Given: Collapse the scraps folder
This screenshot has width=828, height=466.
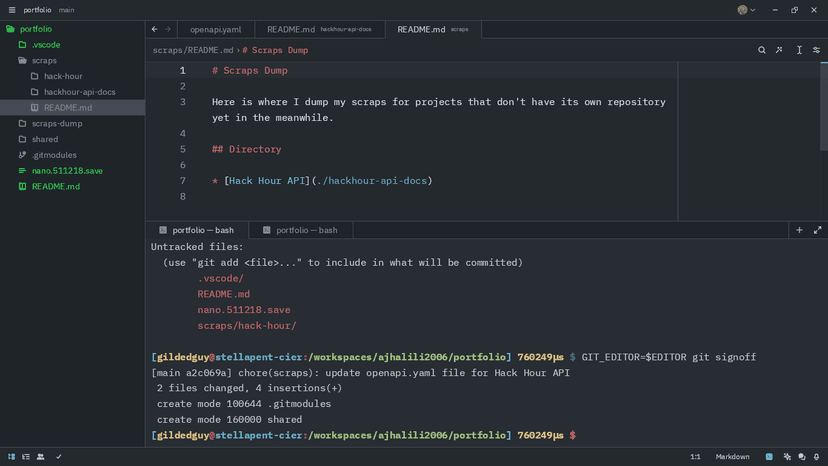Looking at the screenshot, I should 44,61.
